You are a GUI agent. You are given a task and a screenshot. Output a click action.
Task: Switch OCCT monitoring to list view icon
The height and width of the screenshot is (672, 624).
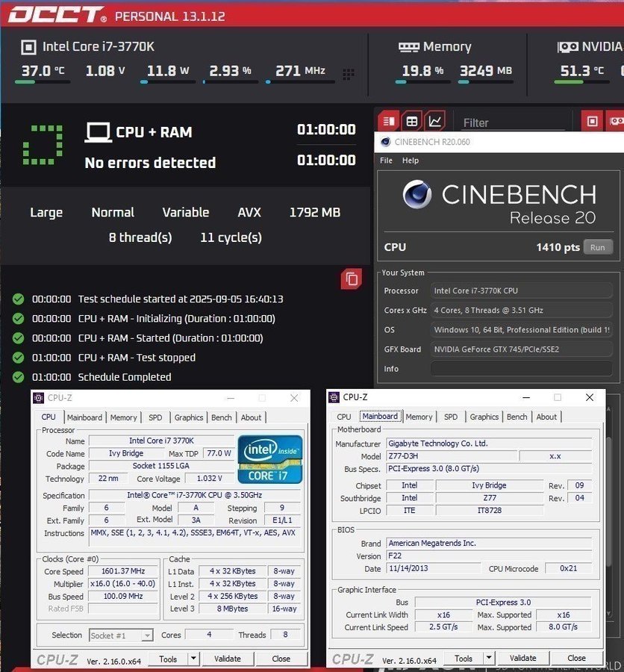pyautogui.click(x=388, y=121)
